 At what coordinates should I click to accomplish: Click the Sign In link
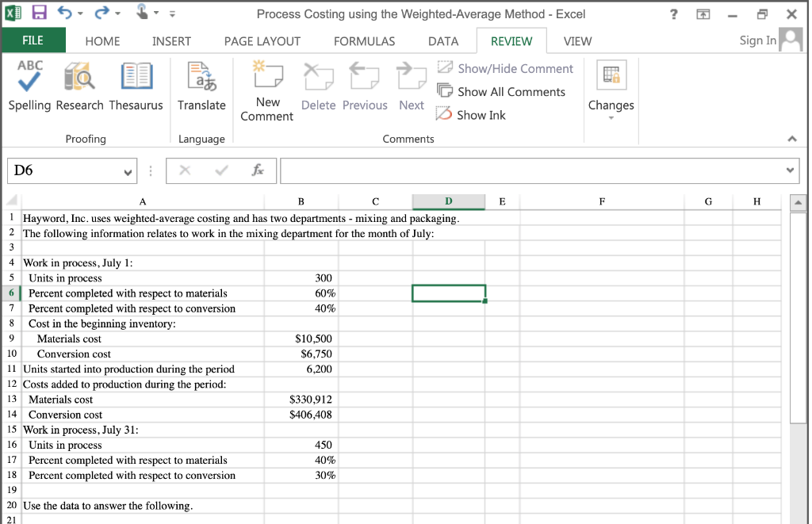tap(757, 40)
